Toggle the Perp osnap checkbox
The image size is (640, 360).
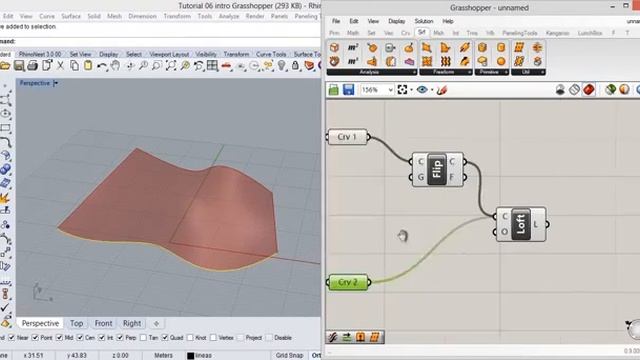tap(120, 338)
